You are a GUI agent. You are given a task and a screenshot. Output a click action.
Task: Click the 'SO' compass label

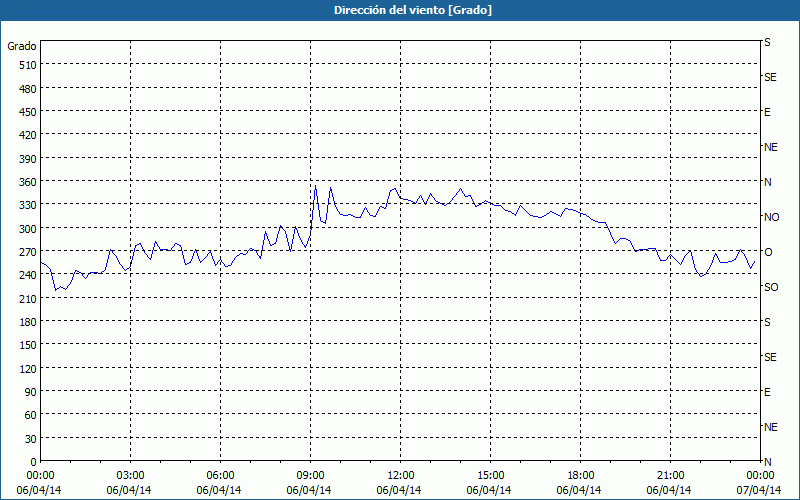pyautogui.click(x=771, y=287)
